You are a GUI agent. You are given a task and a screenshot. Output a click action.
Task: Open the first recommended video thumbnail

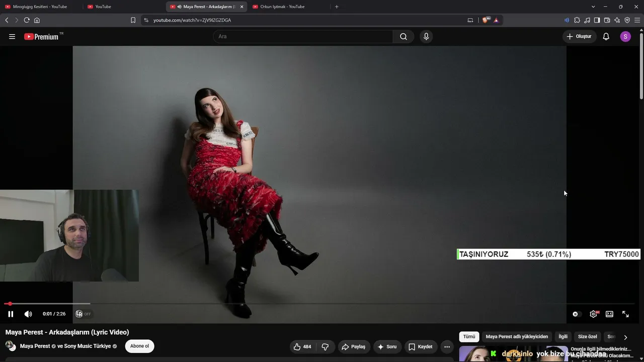[513, 354]
